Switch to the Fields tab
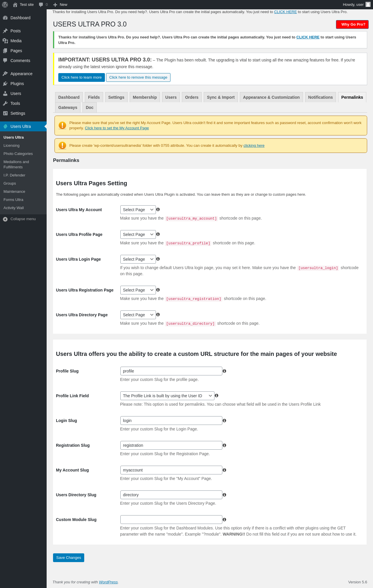Image resolution: width=373 pixels, height=588 pixels. pos(94,97)
